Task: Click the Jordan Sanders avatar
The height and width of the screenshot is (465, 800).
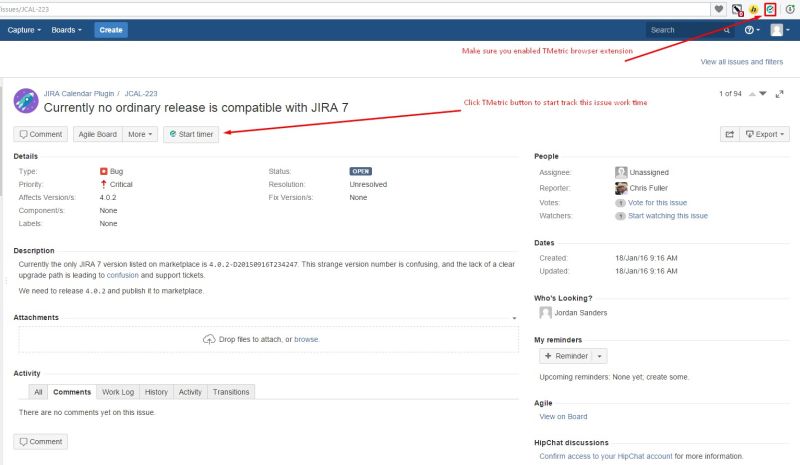Action: [545, 312]
